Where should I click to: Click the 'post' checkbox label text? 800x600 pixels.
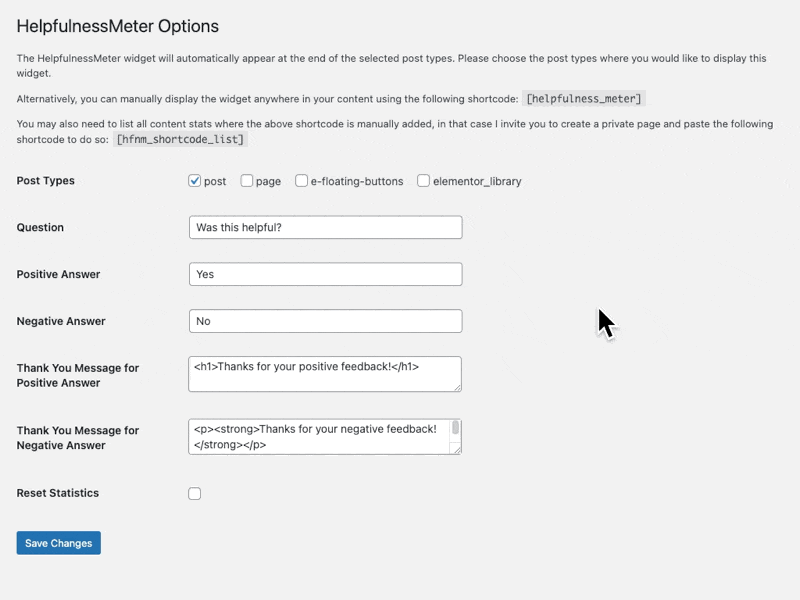pos(215,182)
